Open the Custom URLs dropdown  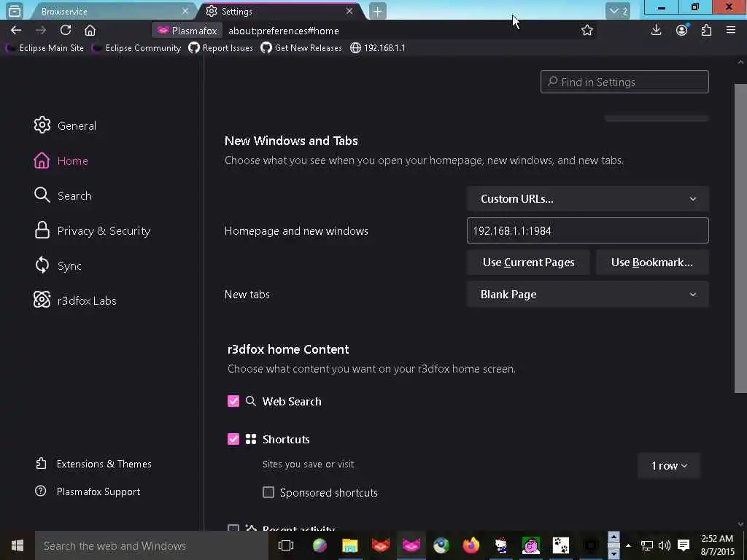tap(588, 199)
